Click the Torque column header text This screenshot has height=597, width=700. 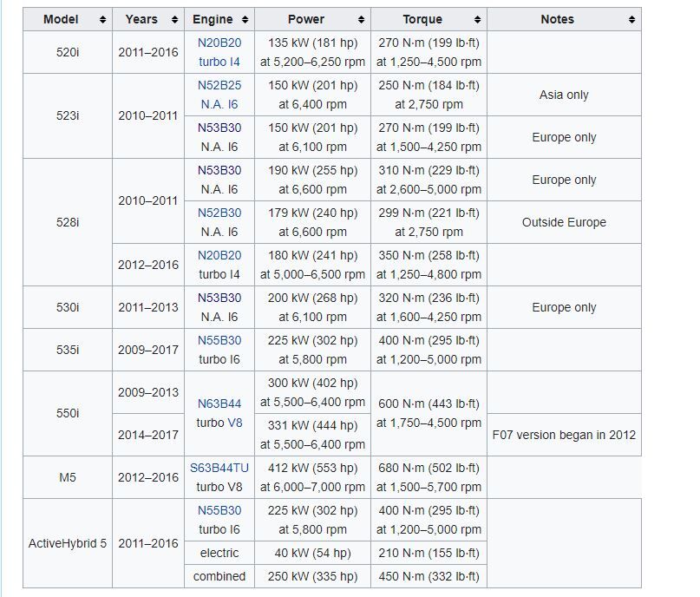[x=422, y=20]
